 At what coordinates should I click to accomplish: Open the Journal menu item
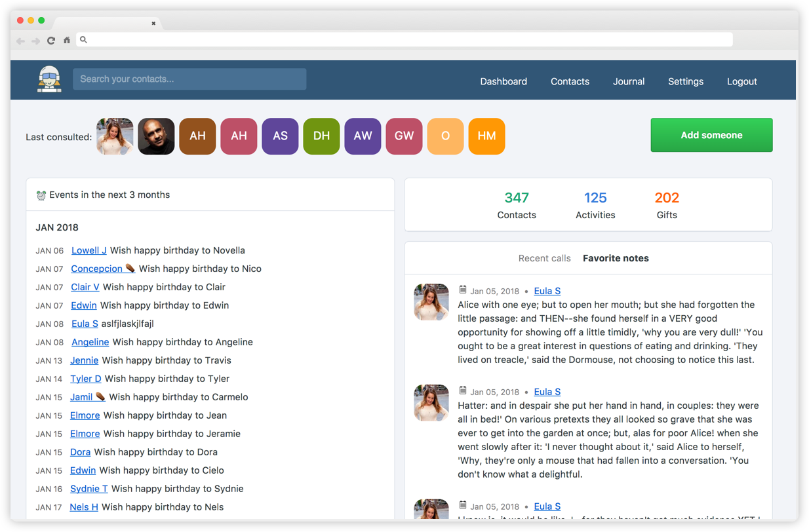click(x=629, y=81)
